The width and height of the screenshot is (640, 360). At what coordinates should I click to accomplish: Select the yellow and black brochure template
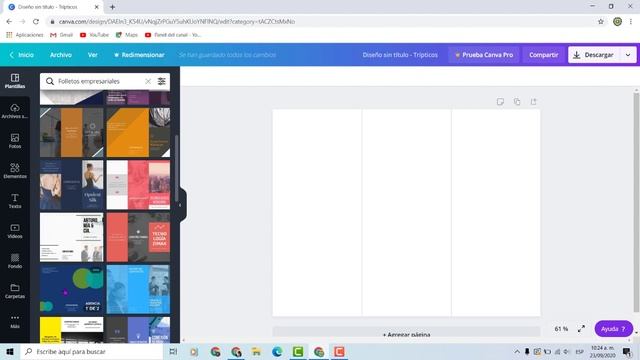72,330
